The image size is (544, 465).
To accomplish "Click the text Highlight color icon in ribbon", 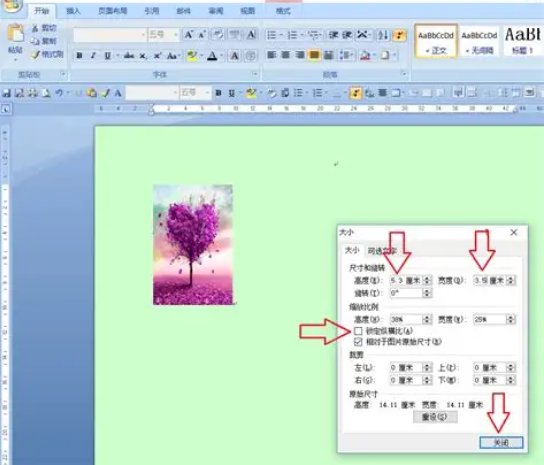I will [192, 56].
